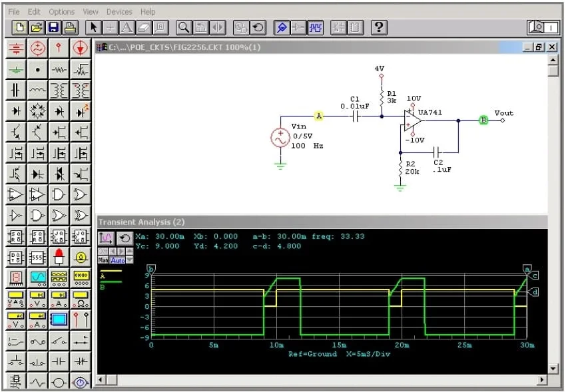The width and height of the screenshot is (566, 392).
Task: Choose the ground symbol component
Action: pos(16,69)
